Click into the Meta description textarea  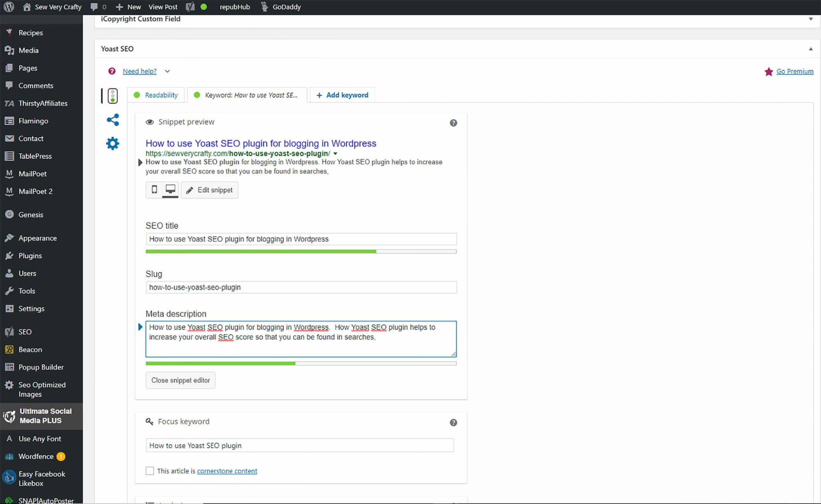point(301,339)
